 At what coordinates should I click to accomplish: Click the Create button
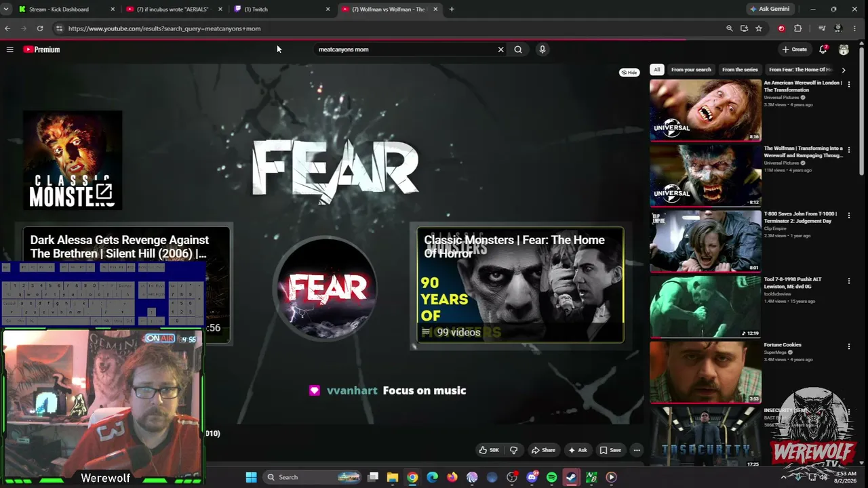(x=794, y=49)
